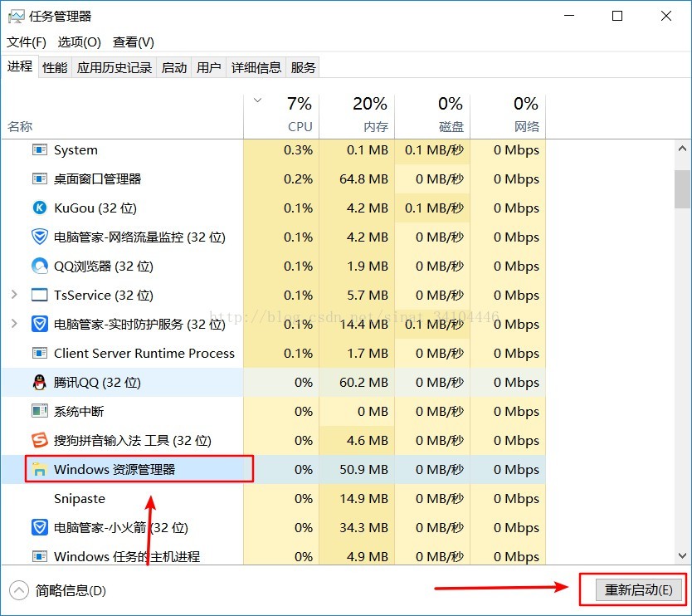
Task: Switch to the 用户 tab
Action: (209, 67)
